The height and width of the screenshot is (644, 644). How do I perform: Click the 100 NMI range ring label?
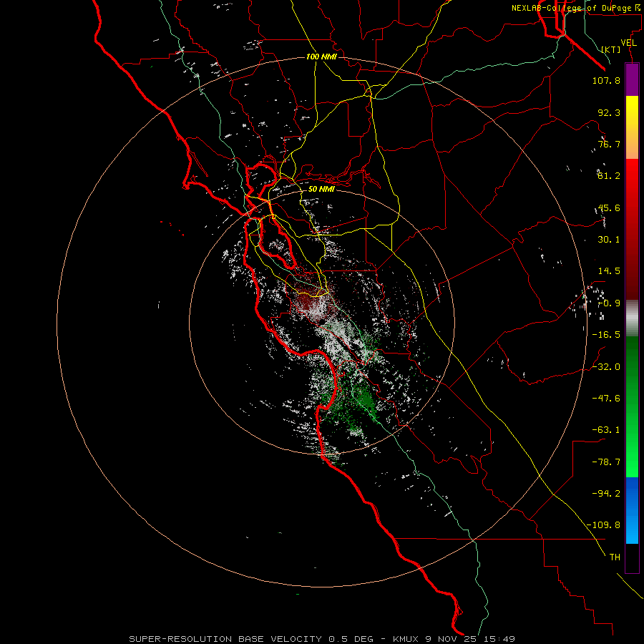pos(321,57)
